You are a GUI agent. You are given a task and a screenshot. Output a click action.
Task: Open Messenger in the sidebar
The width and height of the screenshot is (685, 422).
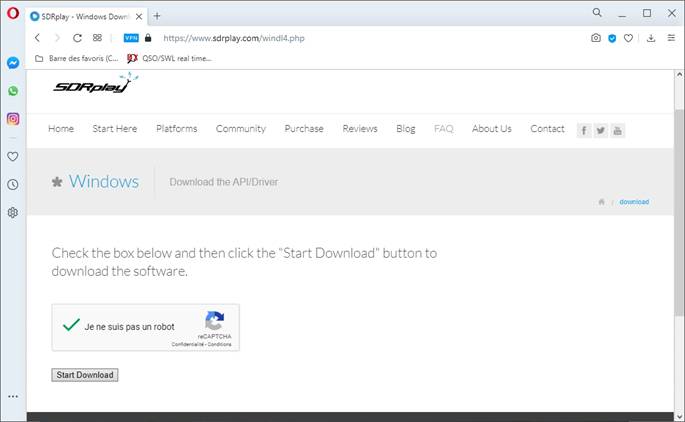click(13, 63)
